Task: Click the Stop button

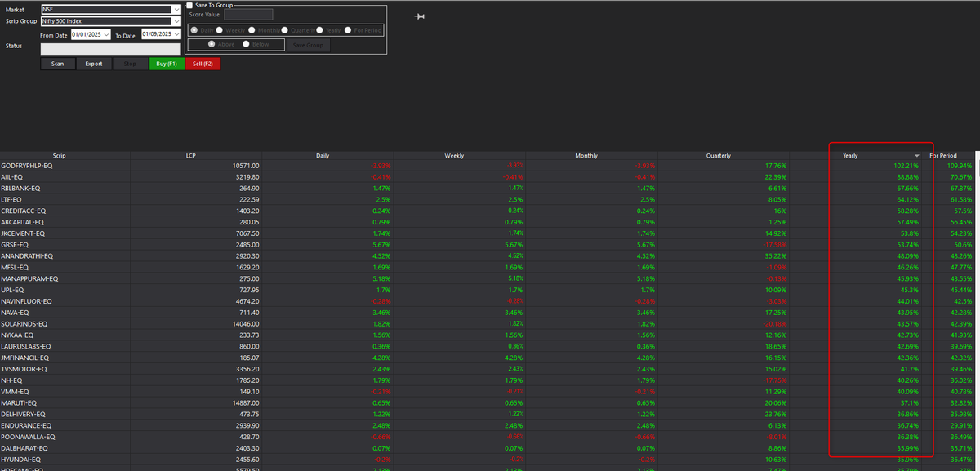Action: click(131, 63)
